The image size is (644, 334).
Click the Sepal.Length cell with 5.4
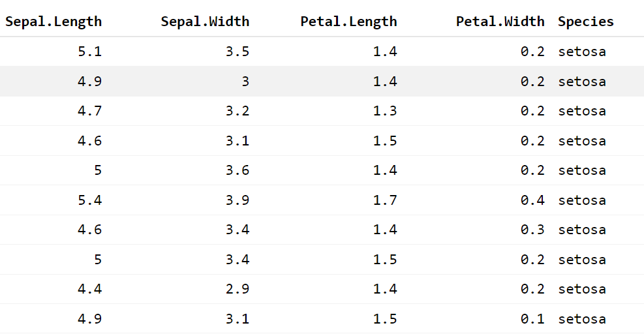click(x=89, y=200)
